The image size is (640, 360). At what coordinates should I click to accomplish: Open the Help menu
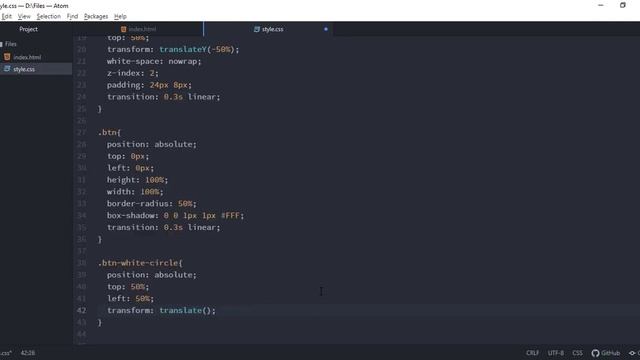click(x=120, y=16)
